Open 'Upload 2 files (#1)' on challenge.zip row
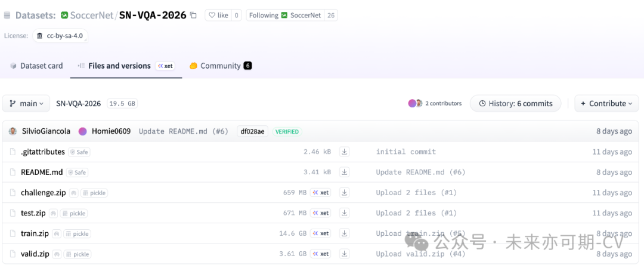Image resolution: width=644 pixels, height=268 pixels. point(416,192)
